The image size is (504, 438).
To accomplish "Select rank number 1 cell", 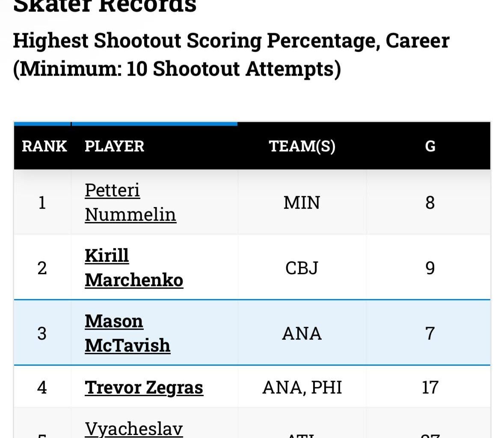I will click(x=42, y=202).
